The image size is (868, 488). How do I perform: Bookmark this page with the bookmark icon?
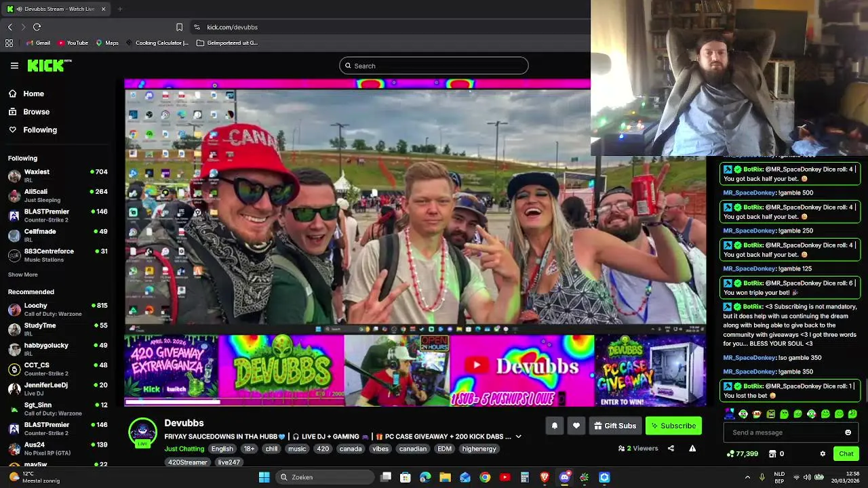click(x=179, y=27)
